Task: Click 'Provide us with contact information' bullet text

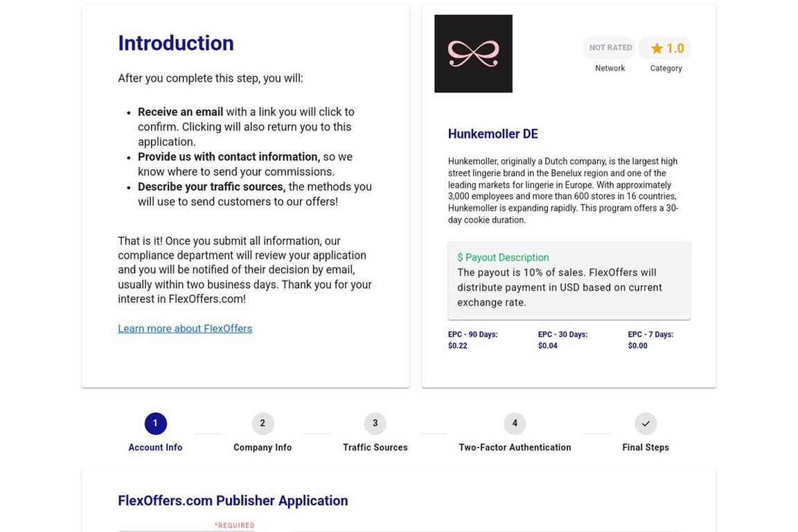Action: tap(229, 157)
